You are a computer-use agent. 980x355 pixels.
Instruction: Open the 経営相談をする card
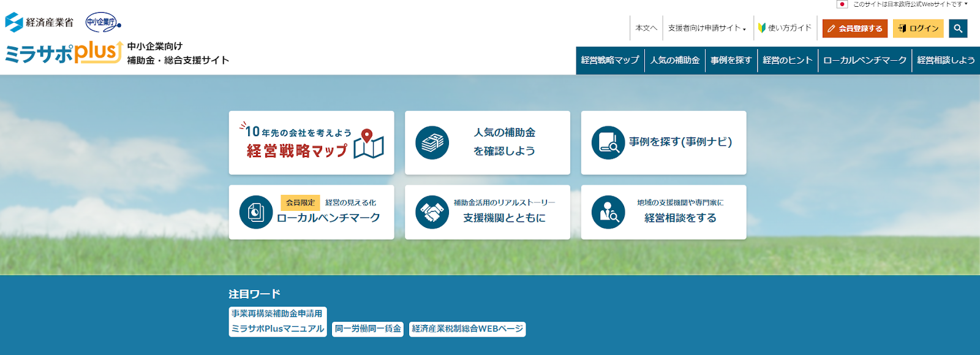click(x=664, y=212)
